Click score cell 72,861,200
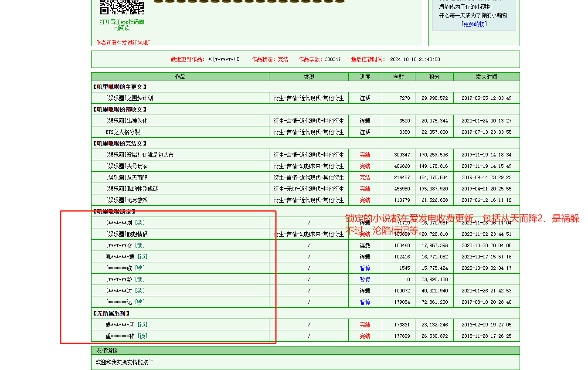The image size is (588, 370). click(435, 302)
